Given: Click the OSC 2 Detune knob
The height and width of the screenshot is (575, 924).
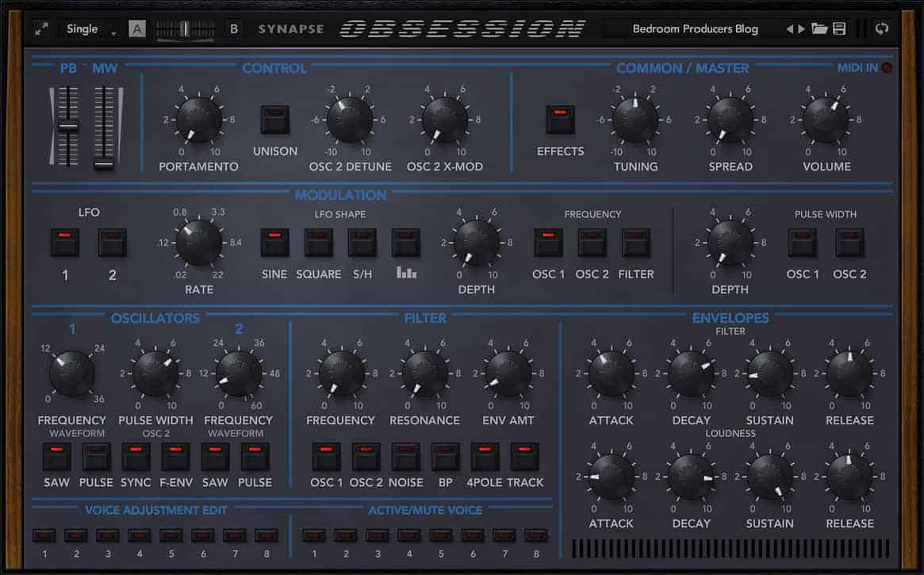Looking at the screenshot, I should (350, 120).
